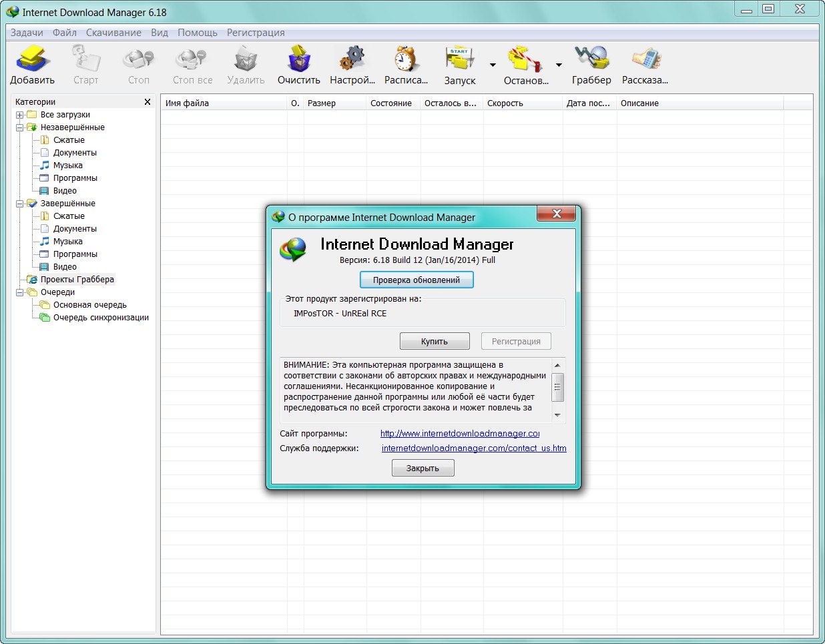The height and width of the screenshot is (644, 825).
Task: Select Видео under Незавершённые
Action: click(x=65, y=191)
